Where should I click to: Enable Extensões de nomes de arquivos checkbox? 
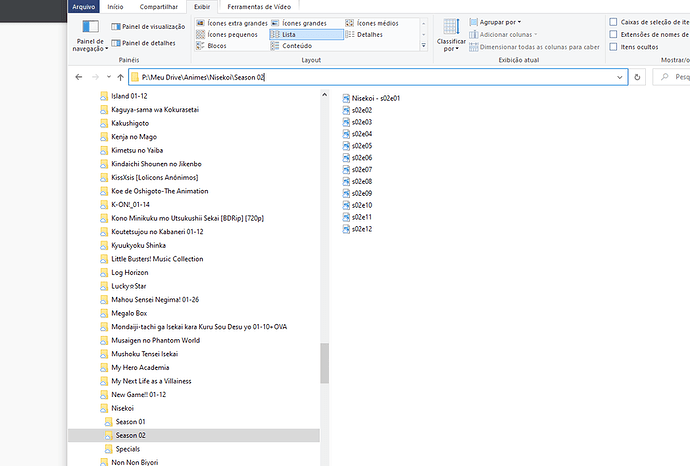(613, 34)
